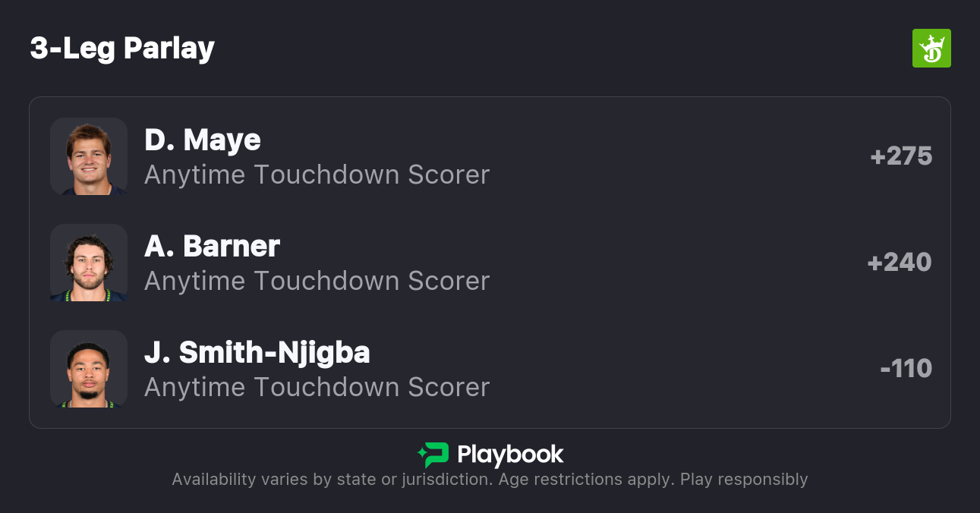Click the 'Play responsibly' text
Image resolution: width=980 pixels, height=513 pixels.
(744, 480)
